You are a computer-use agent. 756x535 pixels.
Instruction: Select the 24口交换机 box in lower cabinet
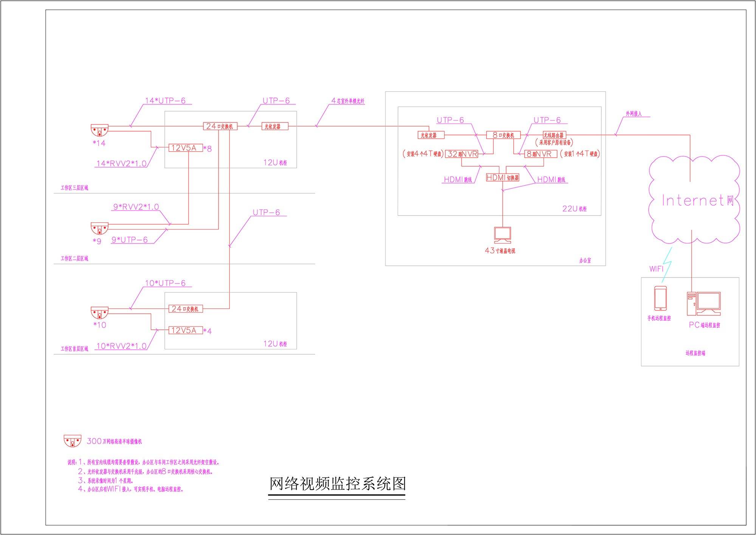[186, 309]
